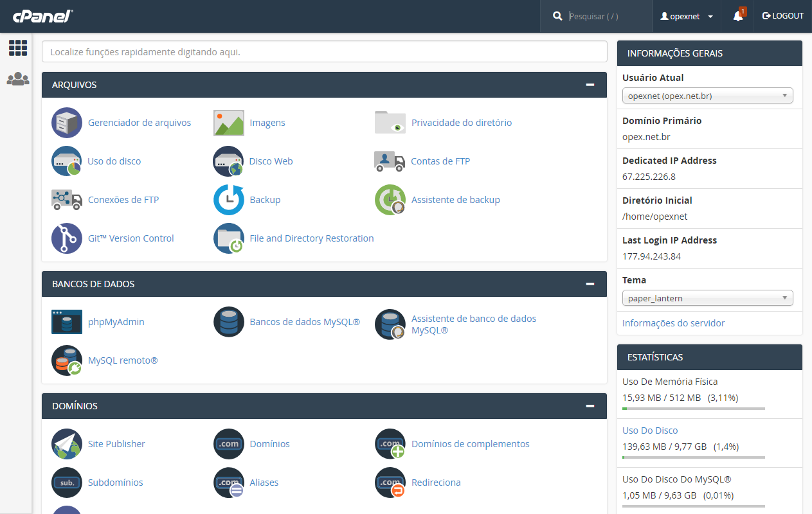
Task: Open the Disco Web icon
Action: [x=229, y=161]
